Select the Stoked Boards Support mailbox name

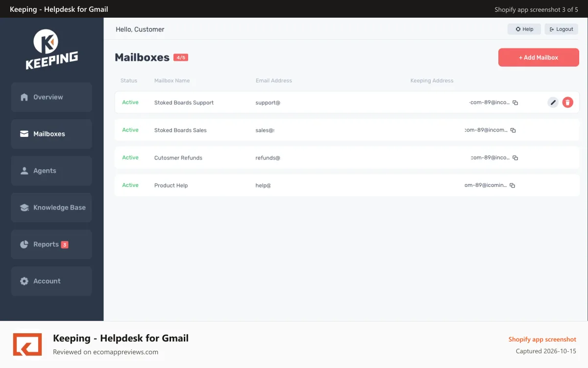click(184, 103)
